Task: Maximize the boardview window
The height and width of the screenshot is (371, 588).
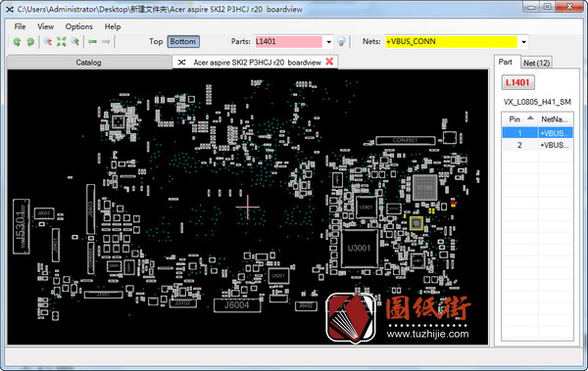Action: [x=548, y=7]
